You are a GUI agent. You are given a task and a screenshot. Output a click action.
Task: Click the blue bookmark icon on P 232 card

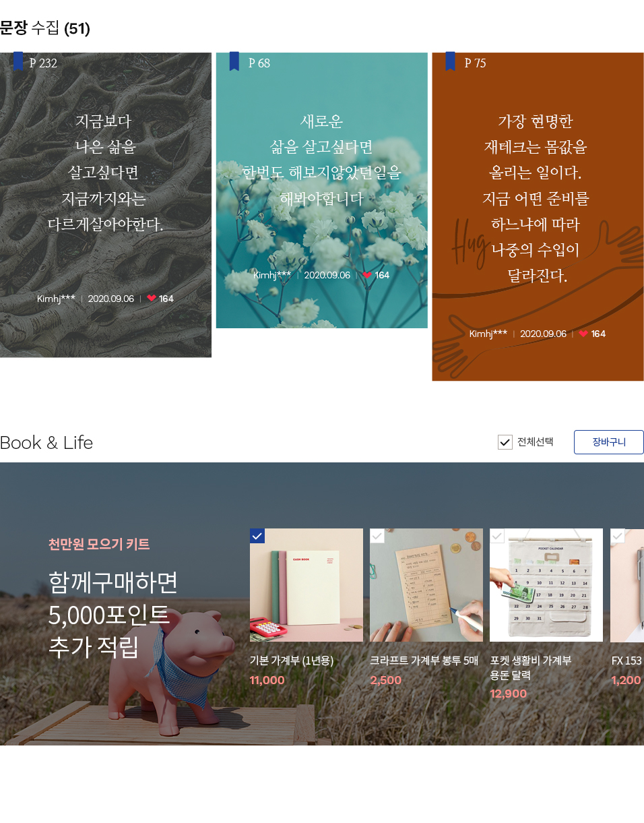[x=18, y=61]
